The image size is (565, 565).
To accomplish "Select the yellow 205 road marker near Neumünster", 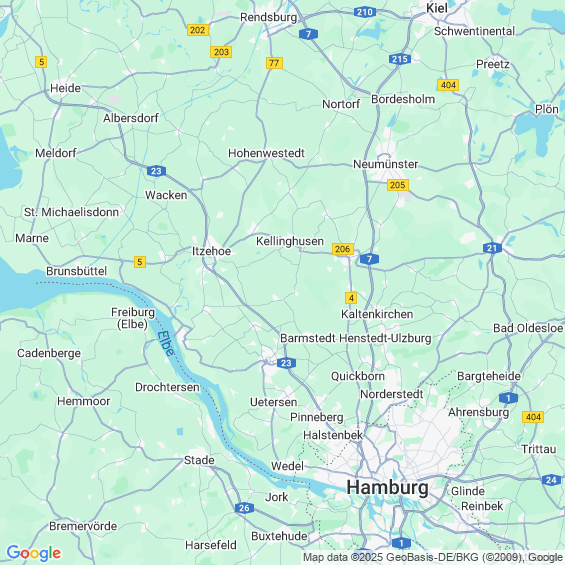I will [x=397, y=185].
